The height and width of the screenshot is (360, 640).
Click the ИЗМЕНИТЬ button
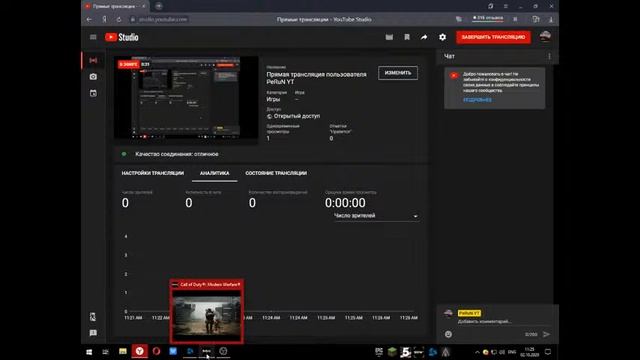click(398, 73)
